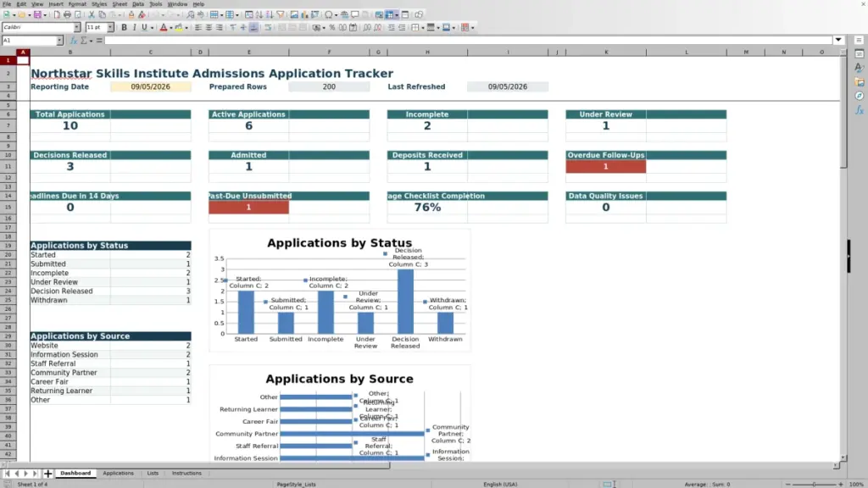Click the Insert Image icon
This screenshot has height=488, width=868.
pyautogui.click(x=294, y=14)
